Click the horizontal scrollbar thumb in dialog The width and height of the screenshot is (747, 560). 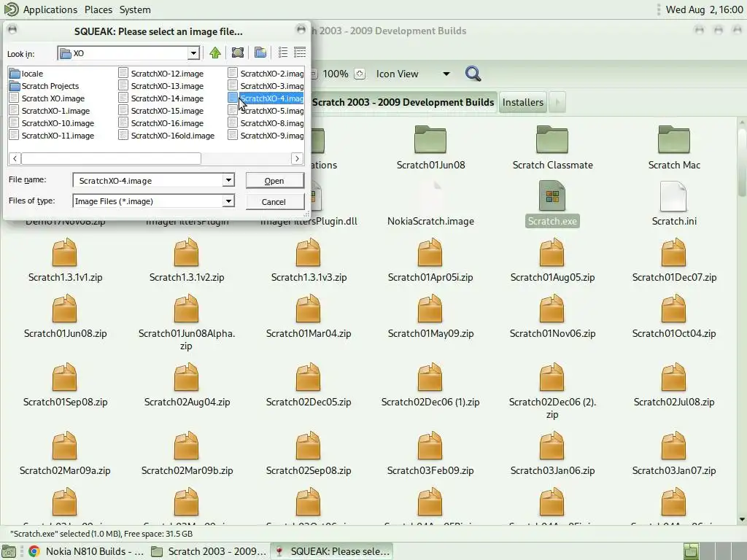(x=111, y=158)
